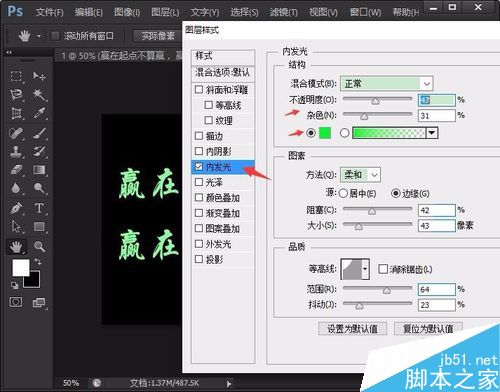This screenshot has width=500, height=392.
Task: Click 设置为默认值 button
Action: (x=352, y=329)
